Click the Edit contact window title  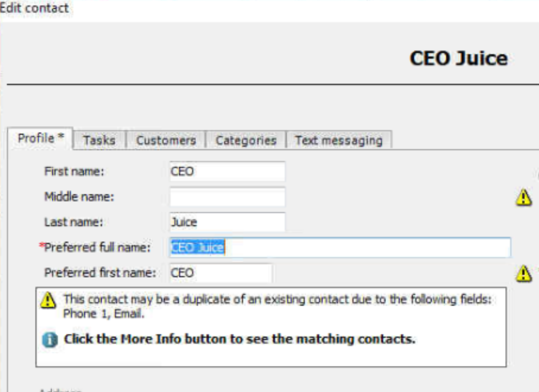click(34, 8)
